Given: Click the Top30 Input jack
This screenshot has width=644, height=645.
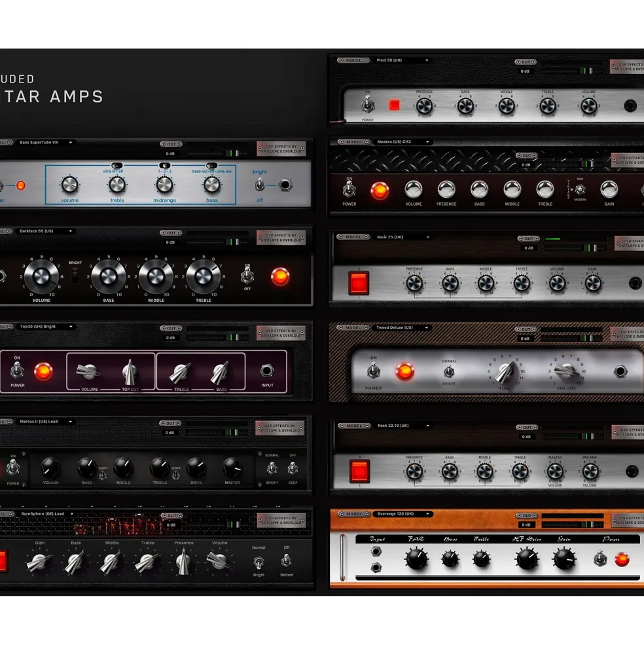Looking at the screenshot, I should coord(266,371).
